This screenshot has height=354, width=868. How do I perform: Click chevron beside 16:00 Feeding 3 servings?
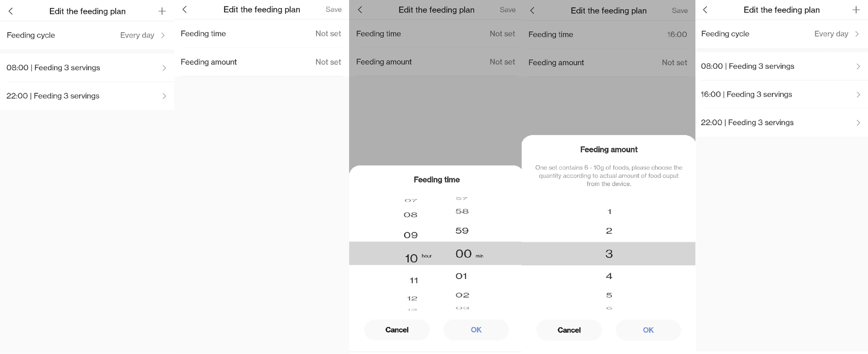point(858,94)
